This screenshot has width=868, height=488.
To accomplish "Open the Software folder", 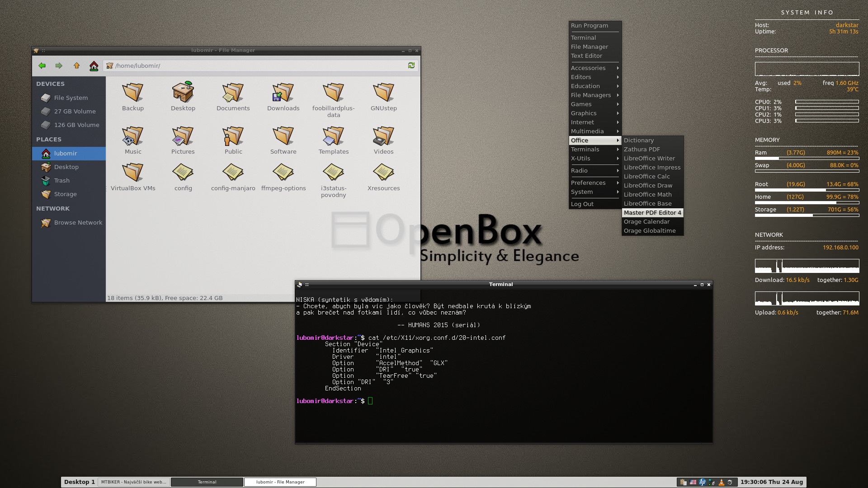I will coord(283,140).
